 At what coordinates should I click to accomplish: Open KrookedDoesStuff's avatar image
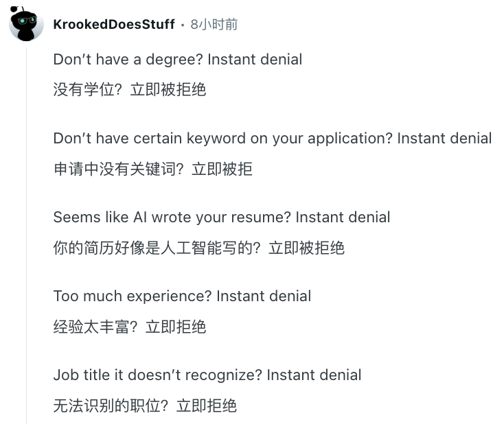26,24
